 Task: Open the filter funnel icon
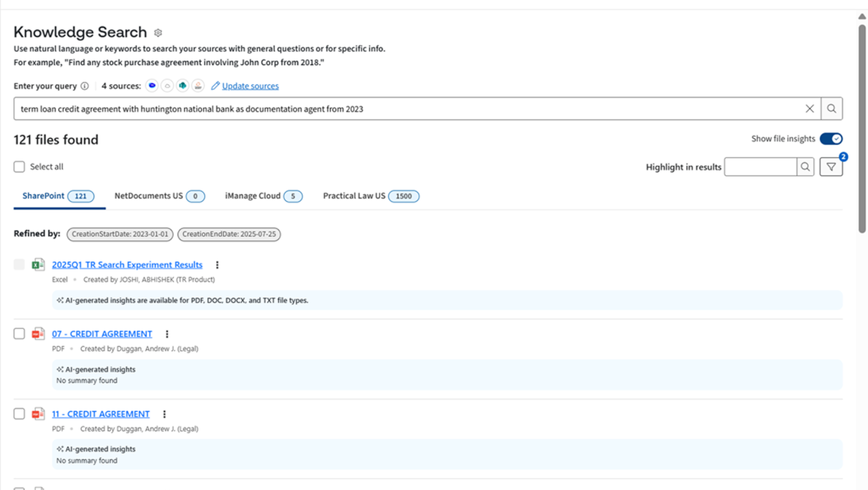[x=831, y=167]
